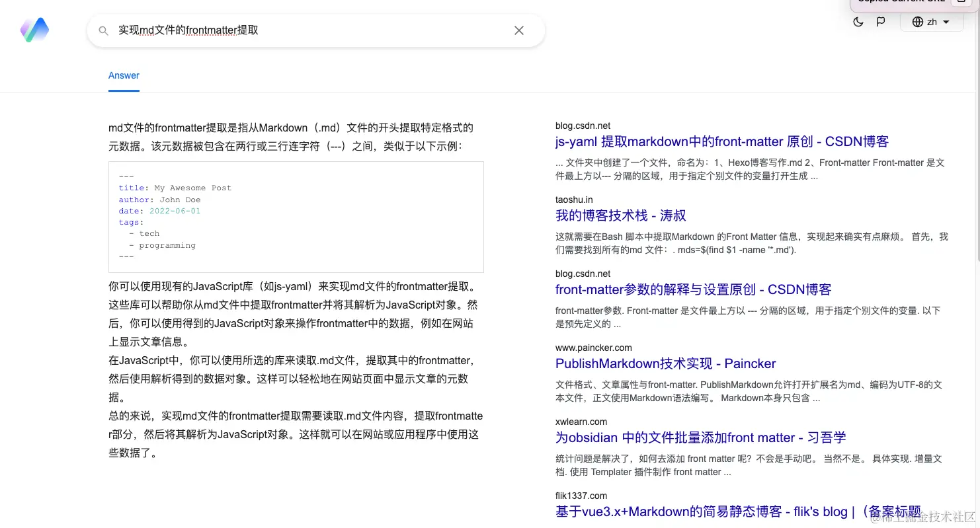The height and width of the screenshot is (528, 980).
Task: Click the '- tech' tag line in code
Action: [x=144, y=233]
